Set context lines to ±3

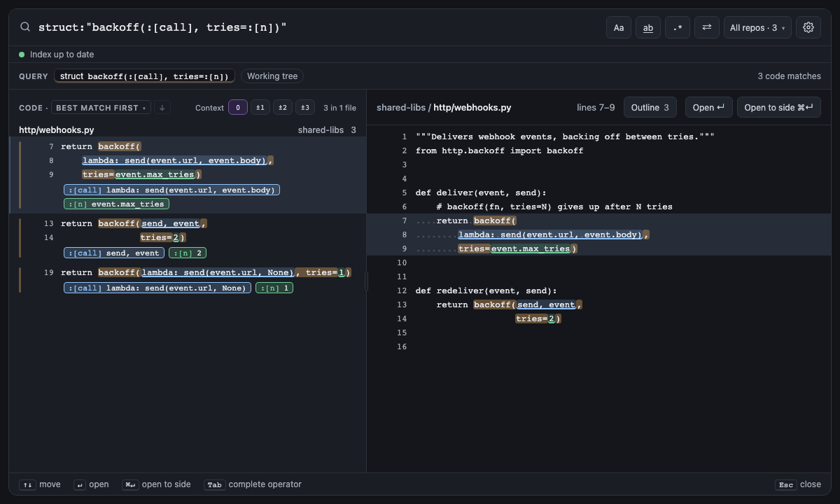(x=305, y=108)
